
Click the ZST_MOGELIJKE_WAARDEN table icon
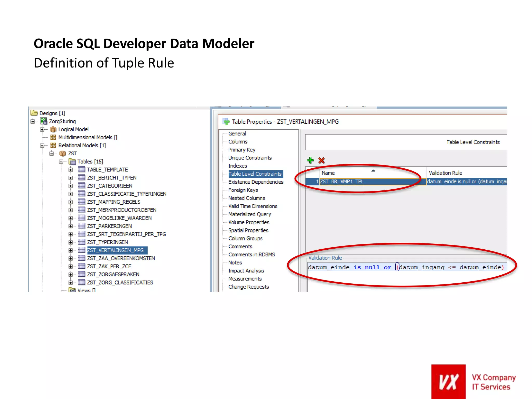[x=82, y=218]
